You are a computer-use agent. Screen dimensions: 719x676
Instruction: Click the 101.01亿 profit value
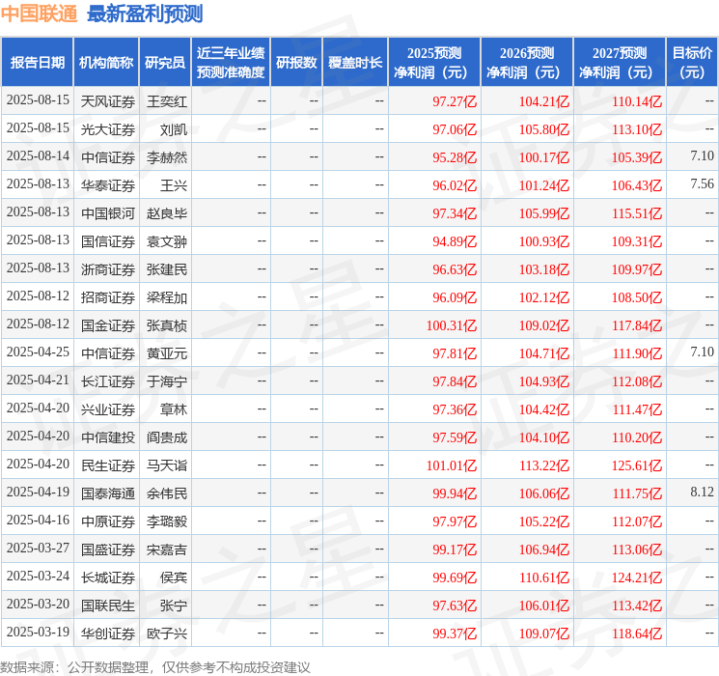pyautogui.click(x=452, y=465)
